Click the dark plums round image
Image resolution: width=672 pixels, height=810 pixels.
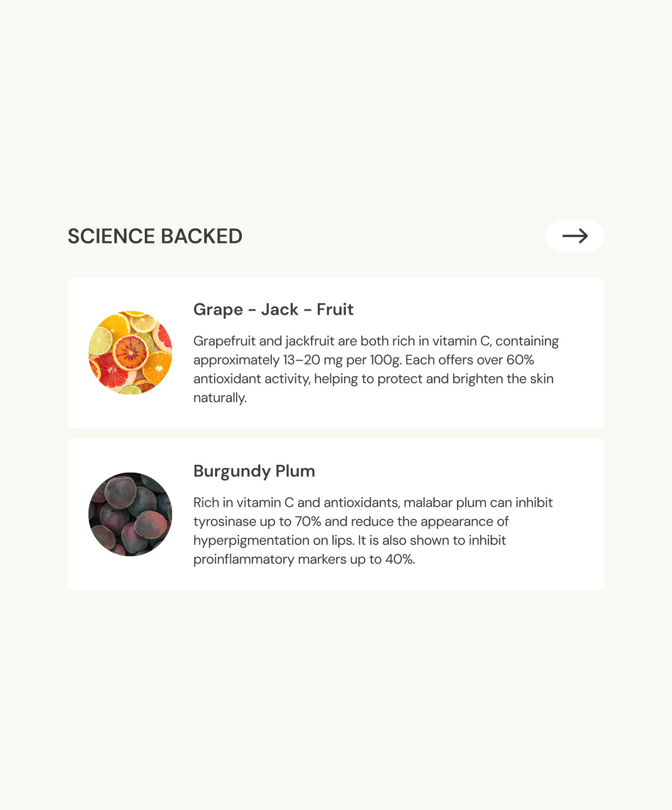click(130, 514)
